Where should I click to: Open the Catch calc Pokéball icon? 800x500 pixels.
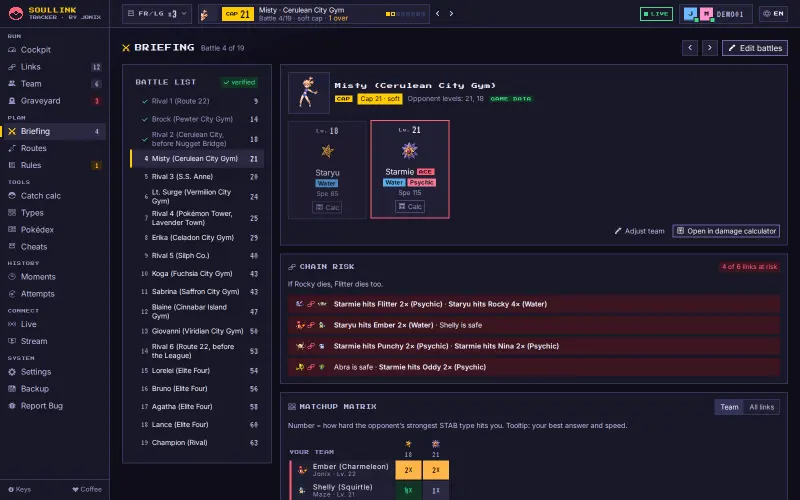[x=12, y=196]
